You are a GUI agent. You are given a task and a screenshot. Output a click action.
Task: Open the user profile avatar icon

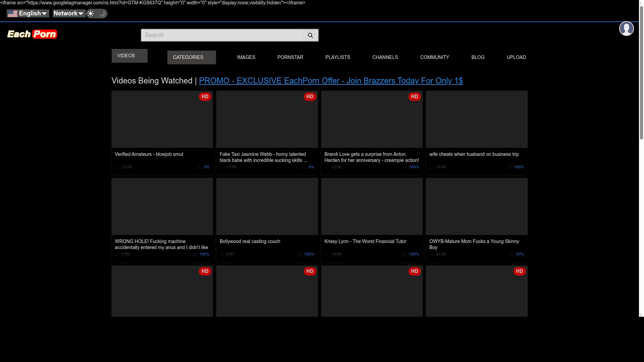tap(626, 28)
